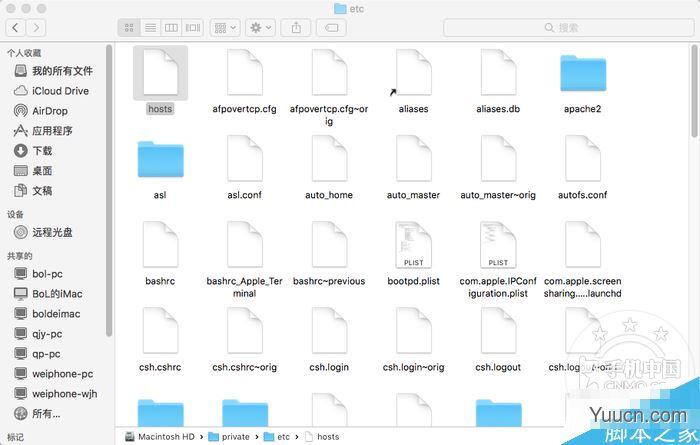Screen dimensions: 700x445
Task: Open Desktop (桌面) in sidebar
Action: point(33,171)
